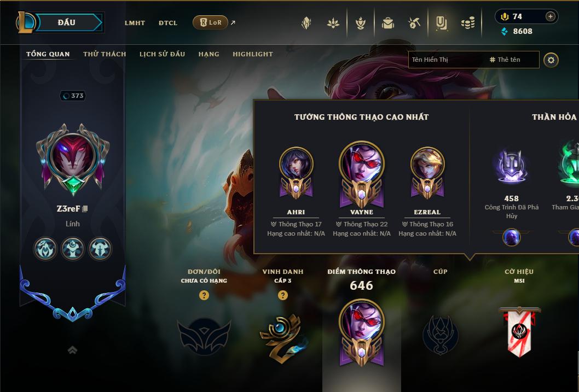Collapse the banner with the double chevron
Screen dimensions: 579x392
pos(72,350)
